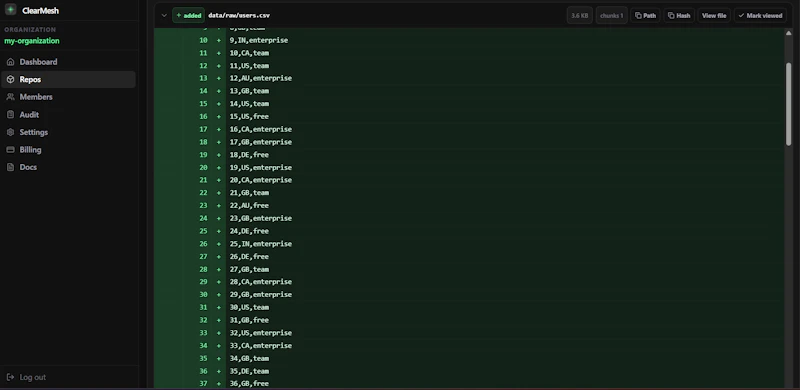800x390 pixels.
Task: Click the ClearMesh logo icon
Action: (11, 10)
